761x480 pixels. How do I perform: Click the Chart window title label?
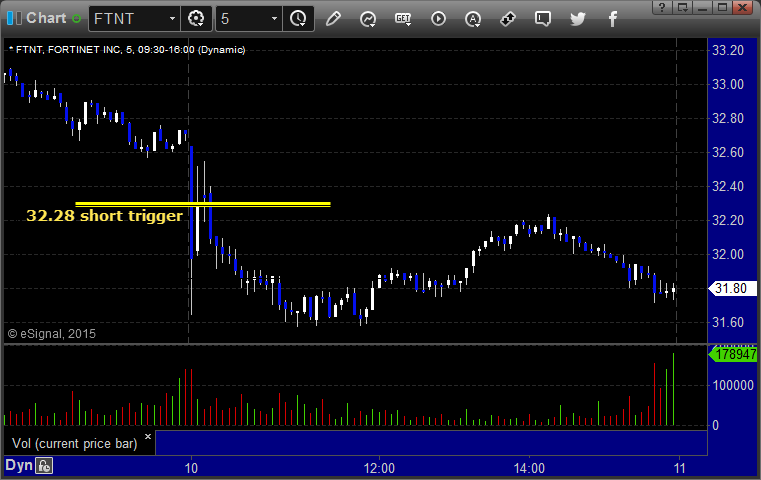point(46,18)
